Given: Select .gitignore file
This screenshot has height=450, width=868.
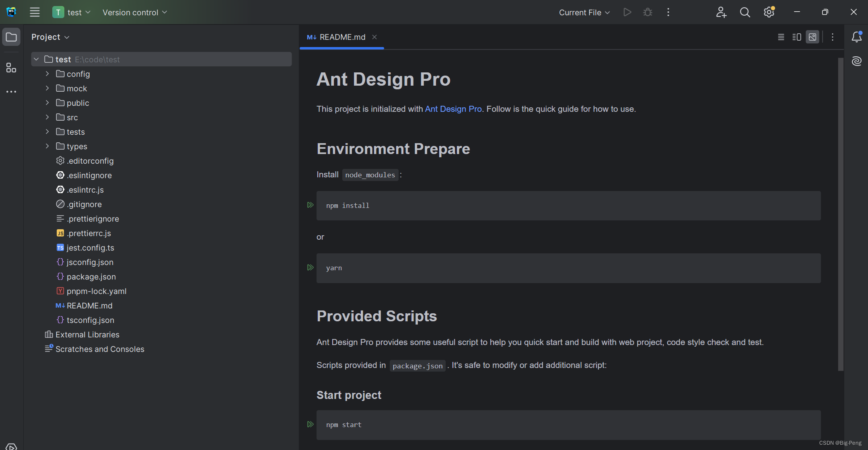Looking at the screenshot, I should coord(79,204).
